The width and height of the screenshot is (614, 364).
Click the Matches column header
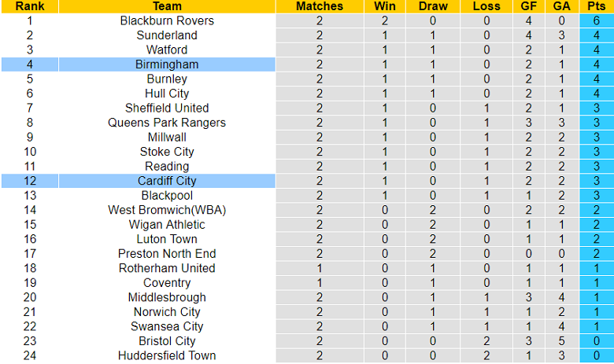[x=320, y=6]
